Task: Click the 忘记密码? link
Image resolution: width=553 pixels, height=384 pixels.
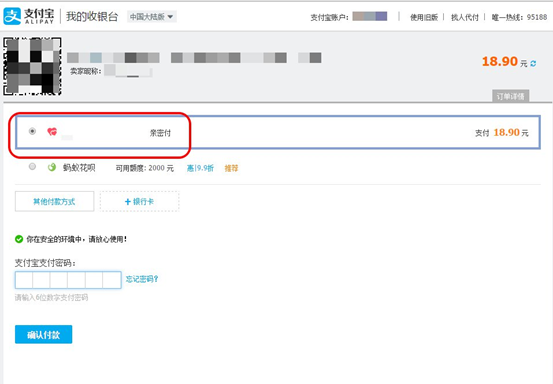Action: point(142,279)
